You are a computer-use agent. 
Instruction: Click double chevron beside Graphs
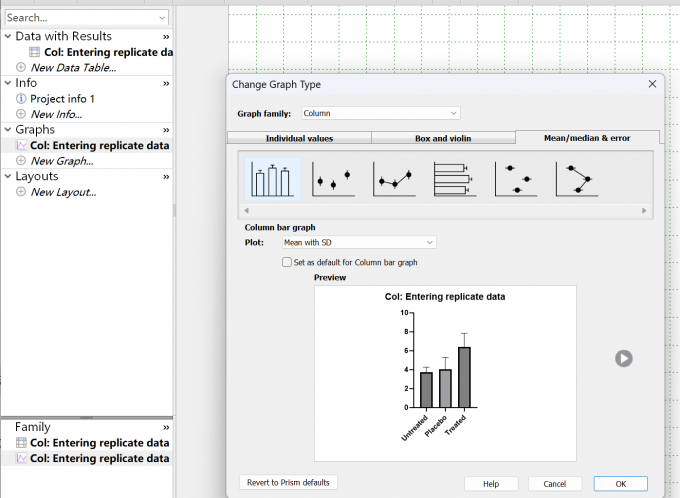point(166,130)
